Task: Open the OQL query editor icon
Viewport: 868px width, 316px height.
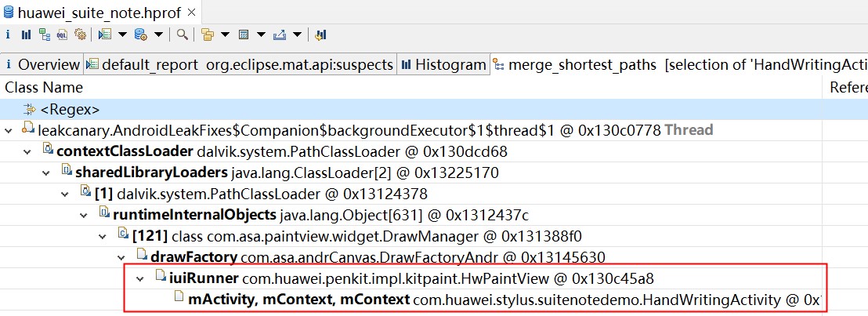Action: point(62,35)
